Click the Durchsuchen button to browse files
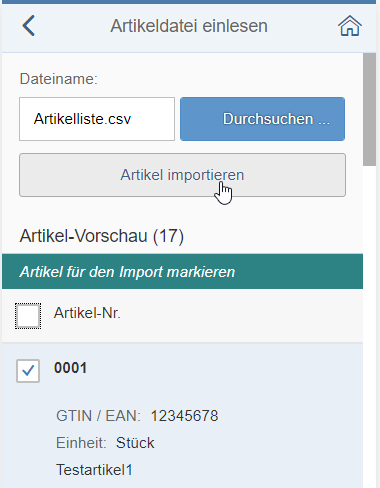380x488 pixels. pyautogui.click(x=262, y=119)
